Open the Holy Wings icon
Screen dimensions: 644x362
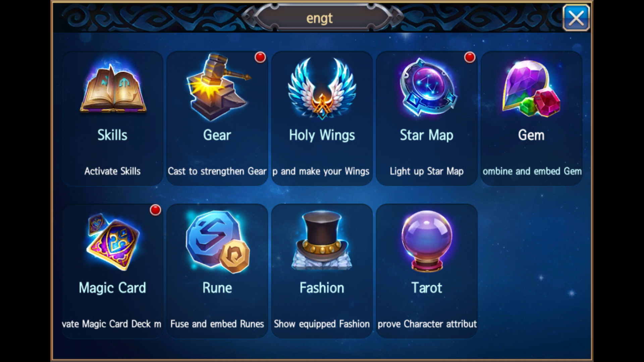coord(322,88)
